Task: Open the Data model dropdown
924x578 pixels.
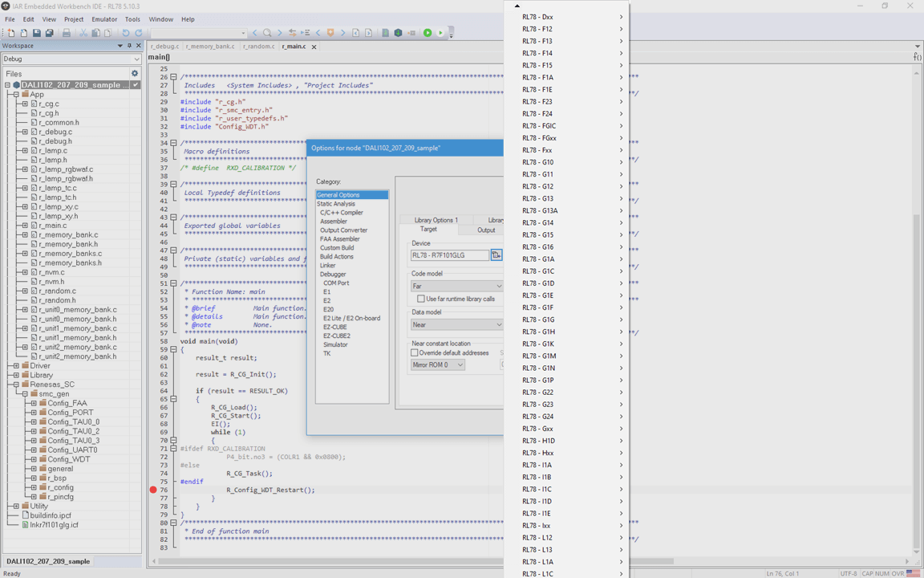Action: pos(456,324)
